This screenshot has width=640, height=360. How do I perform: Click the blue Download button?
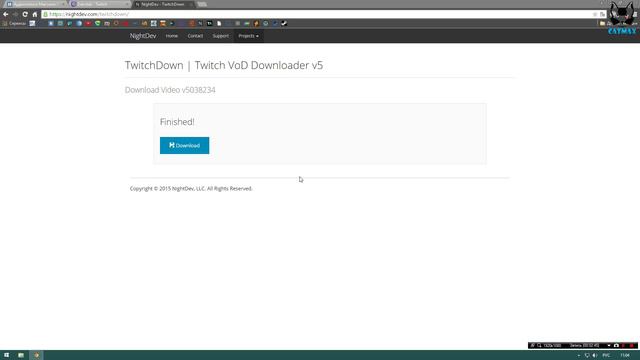coord(184,145)
